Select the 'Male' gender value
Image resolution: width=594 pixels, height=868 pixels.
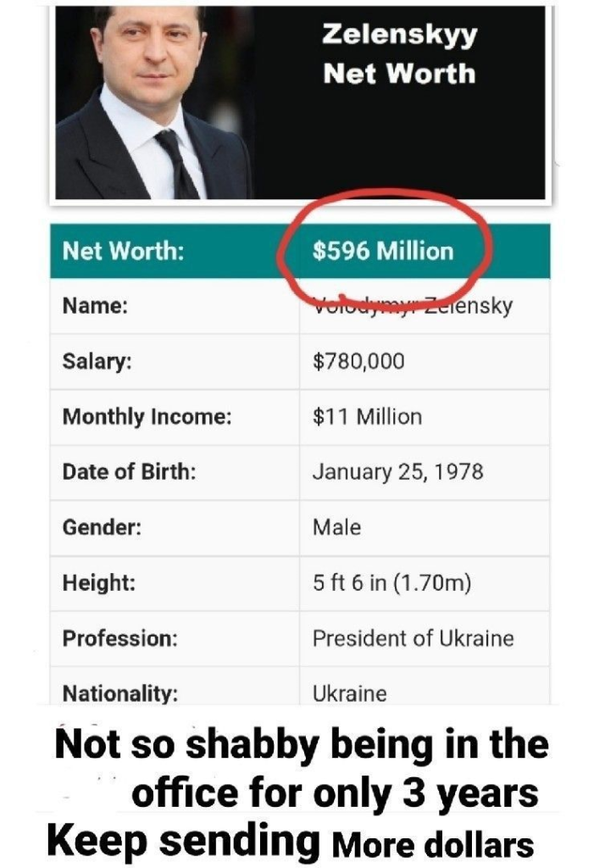coord(336,527)
